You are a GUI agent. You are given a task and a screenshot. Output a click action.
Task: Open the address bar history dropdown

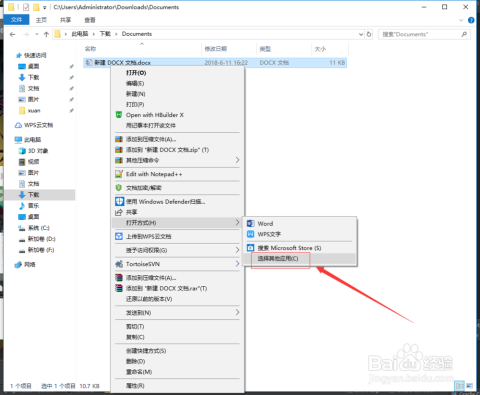[361, 34]
